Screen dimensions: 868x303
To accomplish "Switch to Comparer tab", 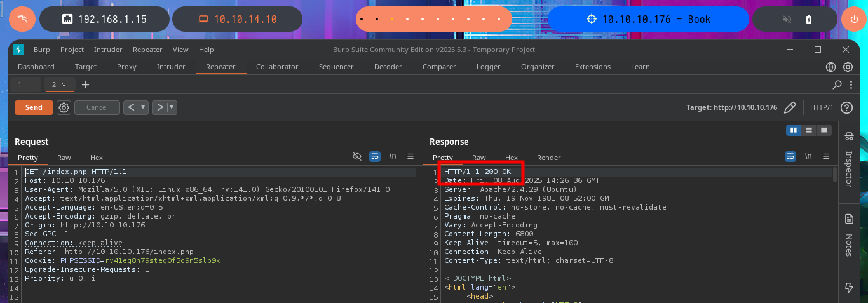I will (439, 67).
